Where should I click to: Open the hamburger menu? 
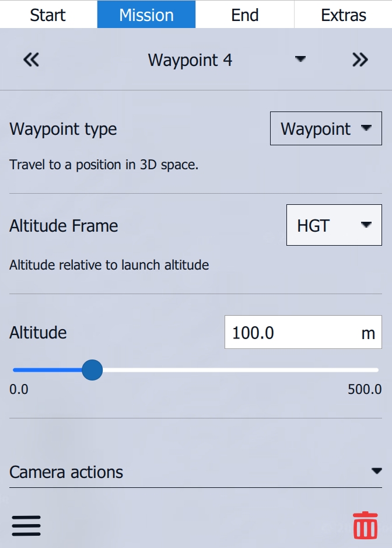[26, 526]
